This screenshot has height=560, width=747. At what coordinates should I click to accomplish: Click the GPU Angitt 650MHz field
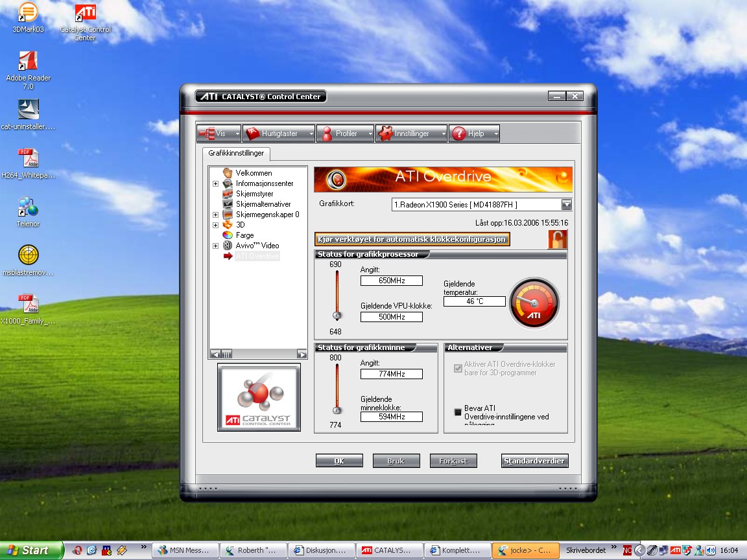(x=392, y=281)
